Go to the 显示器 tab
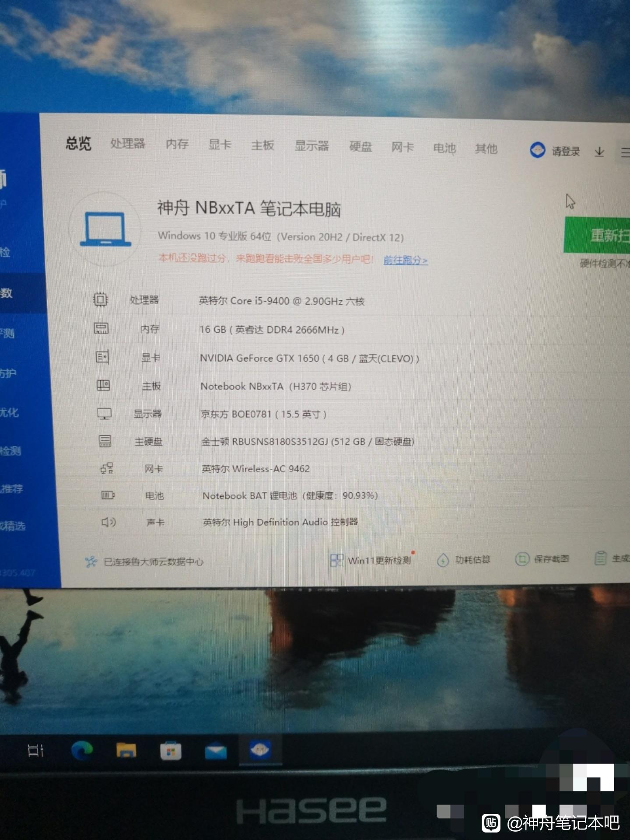Image resolution: width=630 pixels, height=840 pixels. [311, 146]
